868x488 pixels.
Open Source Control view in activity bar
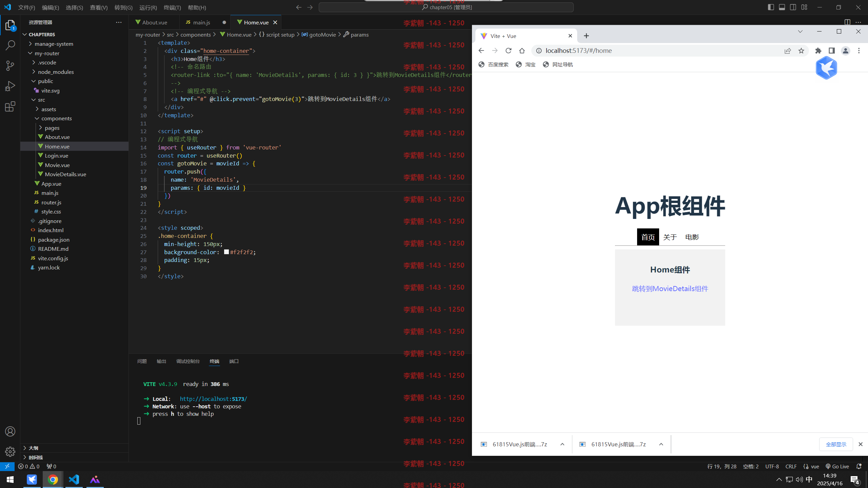(x=10, y=65)
